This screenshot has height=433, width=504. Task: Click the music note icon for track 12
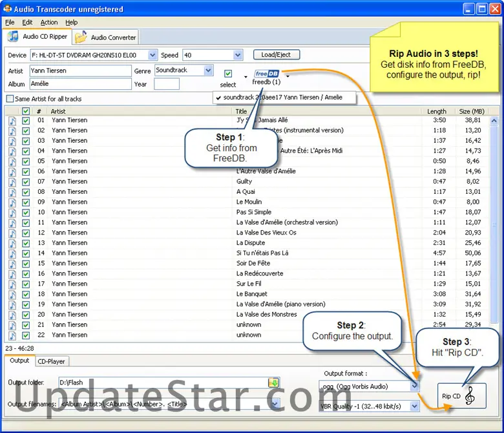point(12,233)
